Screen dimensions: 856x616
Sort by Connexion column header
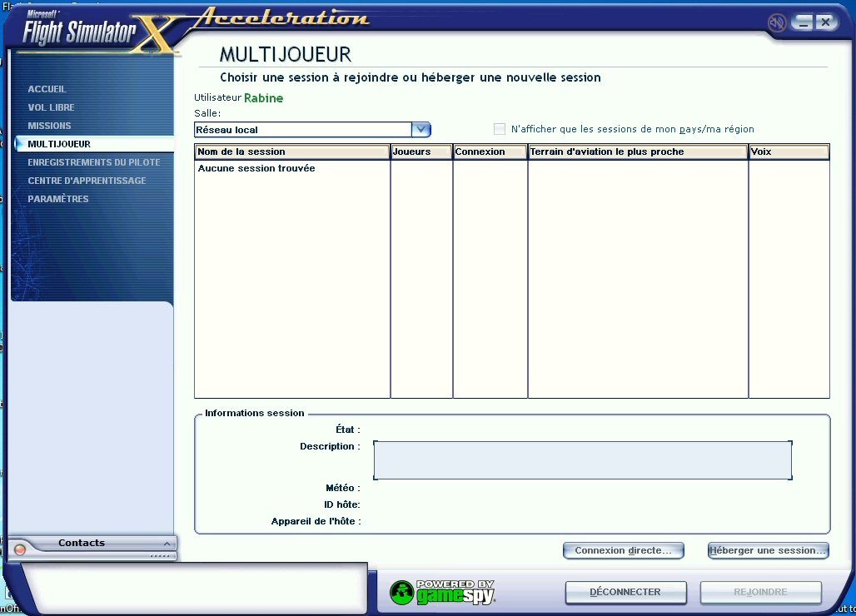490,152
